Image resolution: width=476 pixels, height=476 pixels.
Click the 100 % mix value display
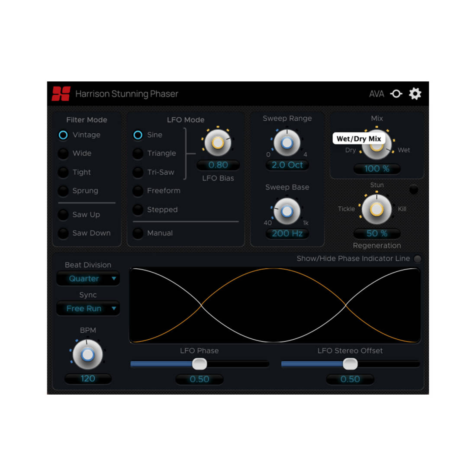(x=376, y=169)
